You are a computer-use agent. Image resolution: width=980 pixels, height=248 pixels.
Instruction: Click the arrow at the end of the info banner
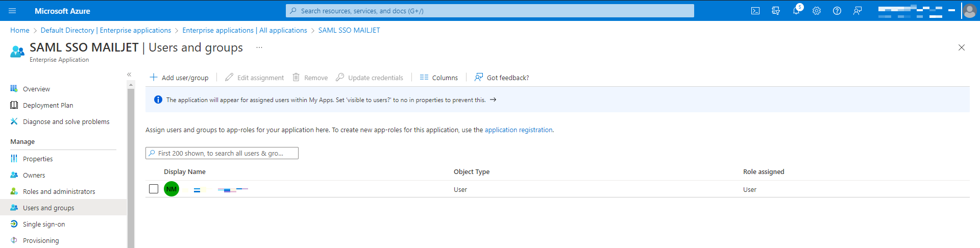pos(493,100)
